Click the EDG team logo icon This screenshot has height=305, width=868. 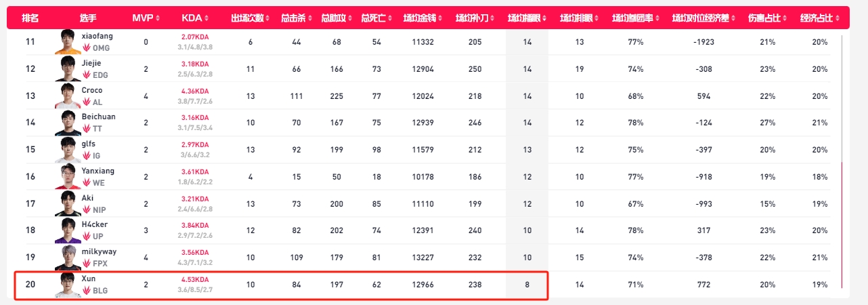(87, 75)
